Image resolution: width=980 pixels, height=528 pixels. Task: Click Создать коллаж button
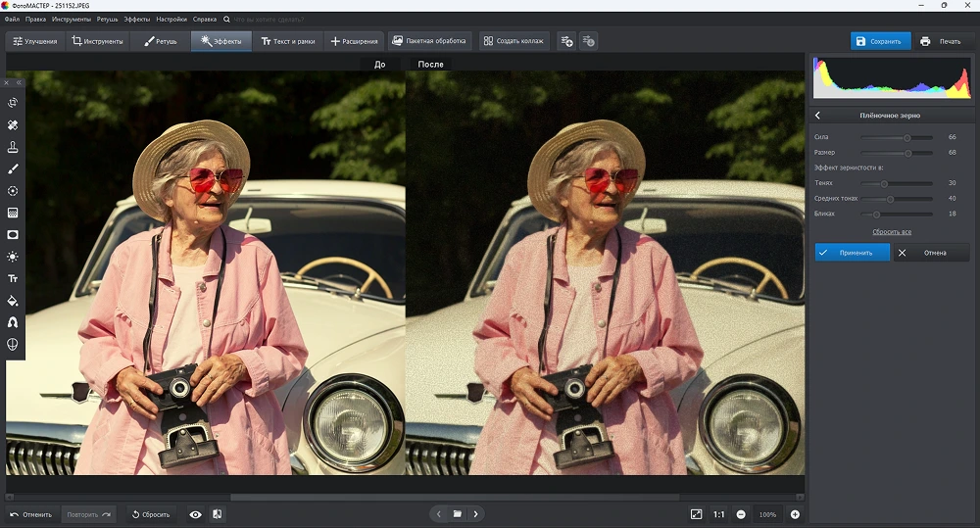pyautogui.click(x=514, y=41)
